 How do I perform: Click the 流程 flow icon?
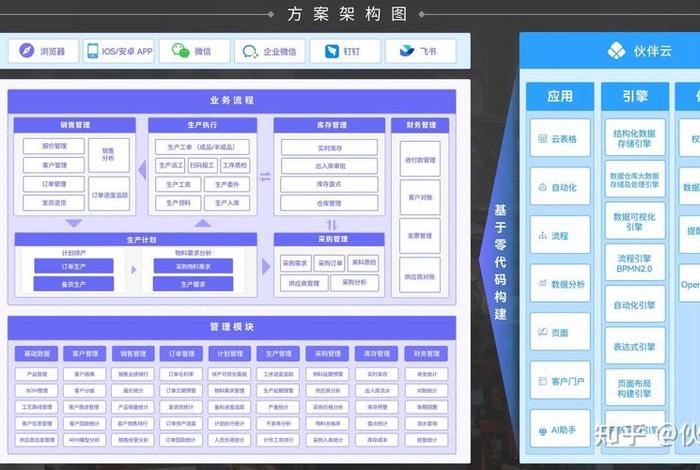[x=542, y=235]
